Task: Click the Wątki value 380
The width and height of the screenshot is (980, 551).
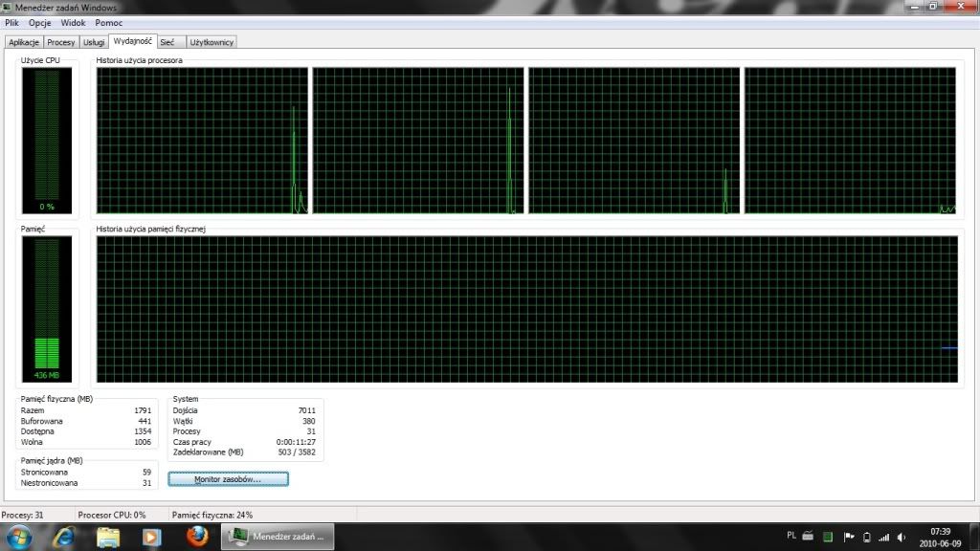Action: click(309, 421)
